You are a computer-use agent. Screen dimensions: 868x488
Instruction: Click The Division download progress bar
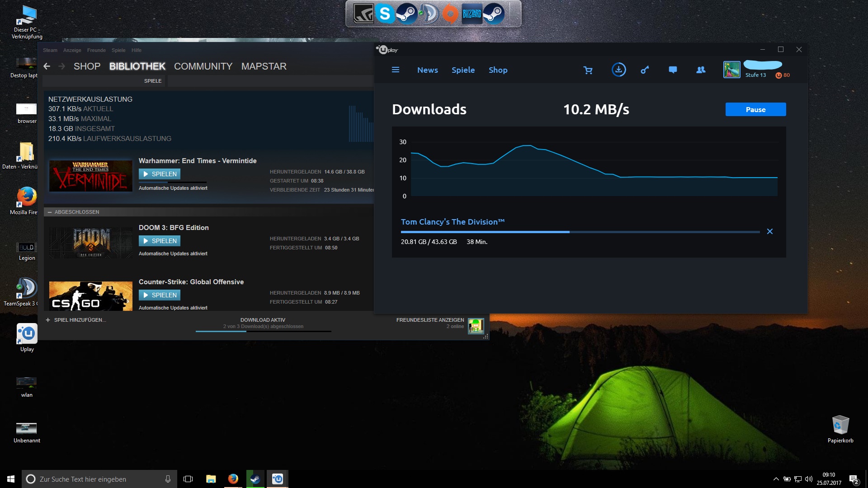point(580,232)
